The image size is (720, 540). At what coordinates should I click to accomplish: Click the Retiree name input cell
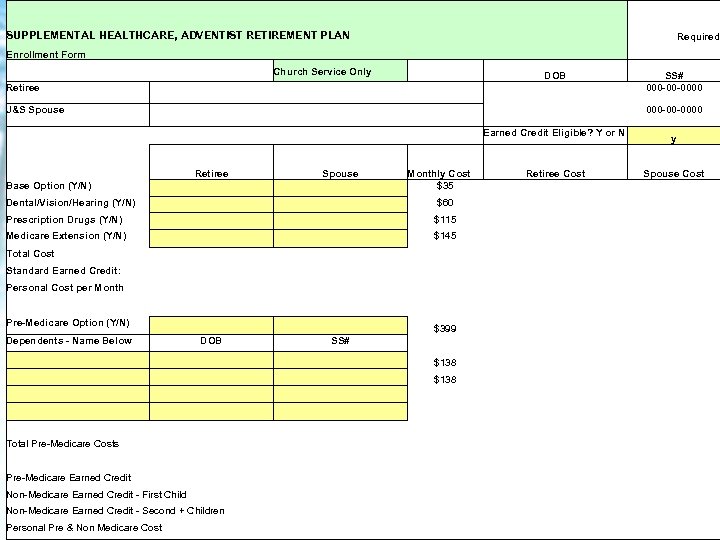click(x=316, y=92)
